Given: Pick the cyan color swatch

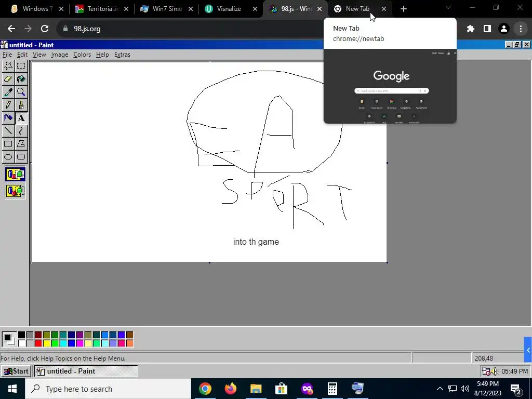Looking at the screenshot, I should pyautogui.click(x=63, y=343).
